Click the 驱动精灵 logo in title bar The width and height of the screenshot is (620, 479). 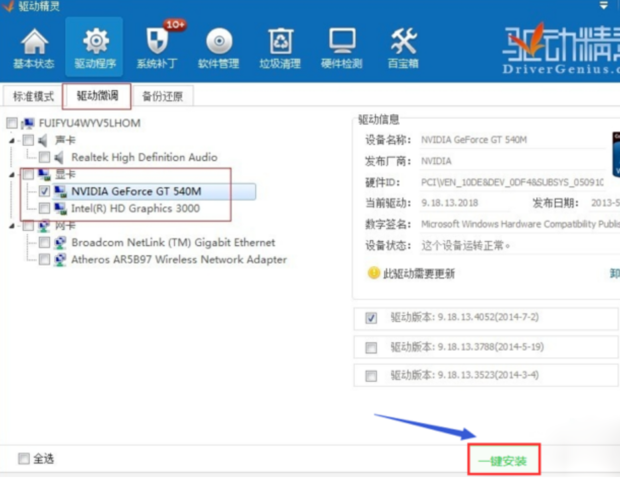pyautogui.click(x=8, y=6)
